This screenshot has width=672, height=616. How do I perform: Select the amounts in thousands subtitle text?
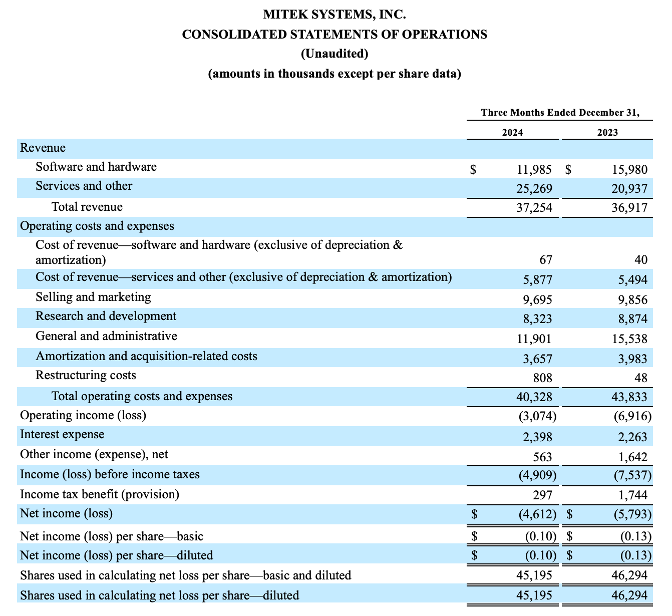tap(334, 74)
